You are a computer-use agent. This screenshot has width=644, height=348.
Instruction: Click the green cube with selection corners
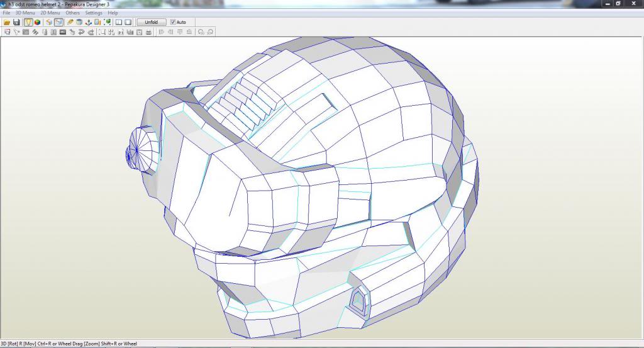tap(107, 22)
